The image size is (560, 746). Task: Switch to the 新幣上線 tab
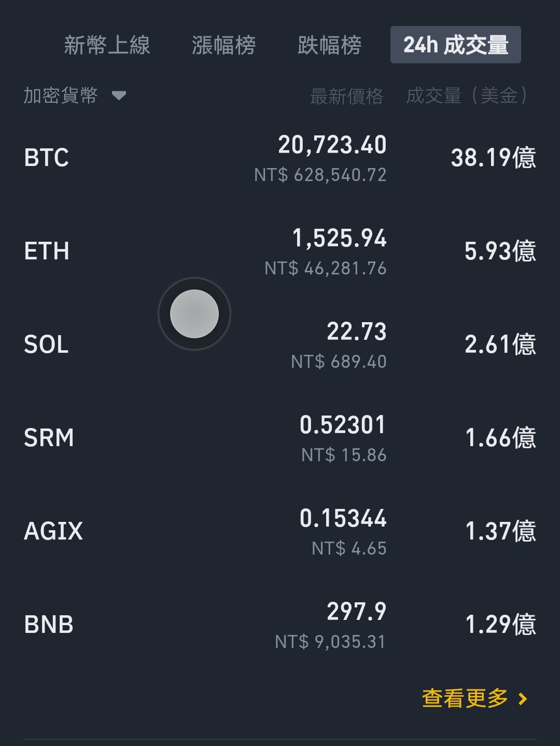coord(107,45)
